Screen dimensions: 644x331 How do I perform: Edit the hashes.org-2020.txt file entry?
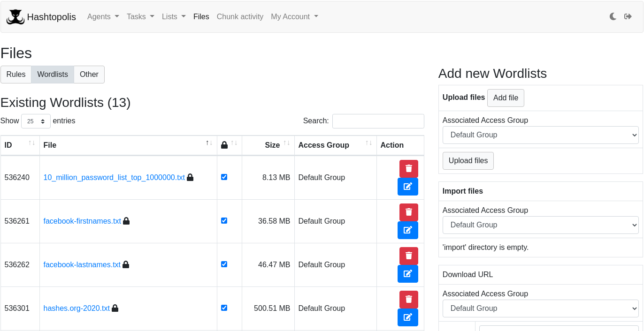(407, 317)
